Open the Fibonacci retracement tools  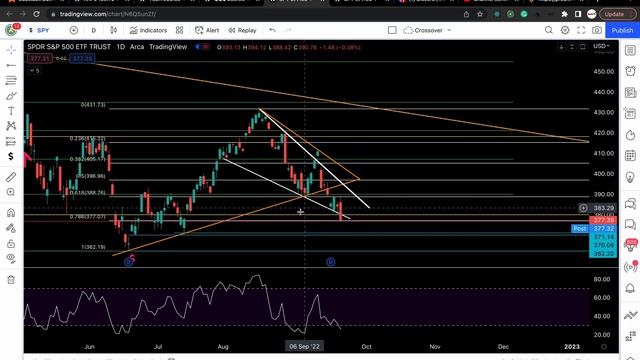point(11,80)
